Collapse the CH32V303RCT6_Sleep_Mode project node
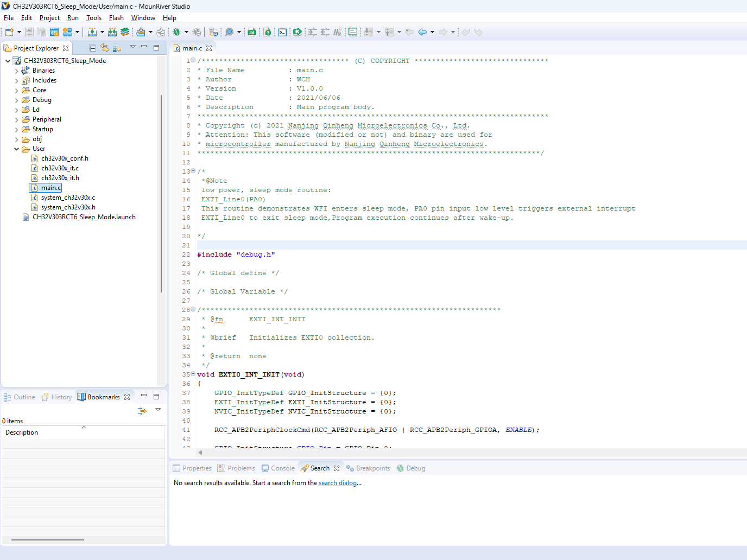Image resolution: width=747 pixels, height=560 pixels. [8, 61]
